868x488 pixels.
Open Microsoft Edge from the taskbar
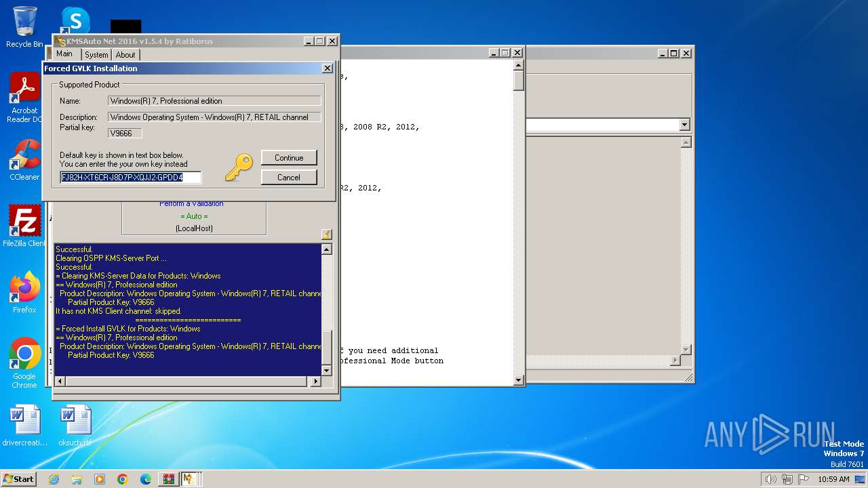[146, 479]
